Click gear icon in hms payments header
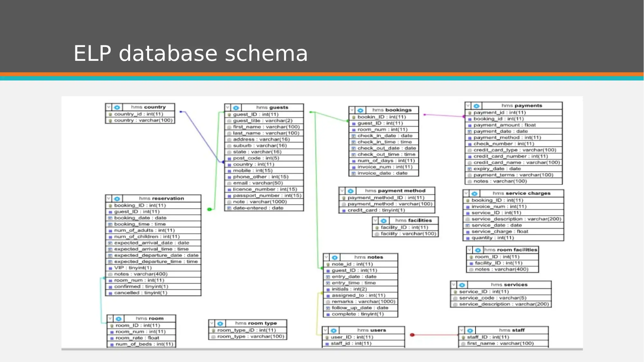Viewport: 644px width, 362px height. pos(476,106)
